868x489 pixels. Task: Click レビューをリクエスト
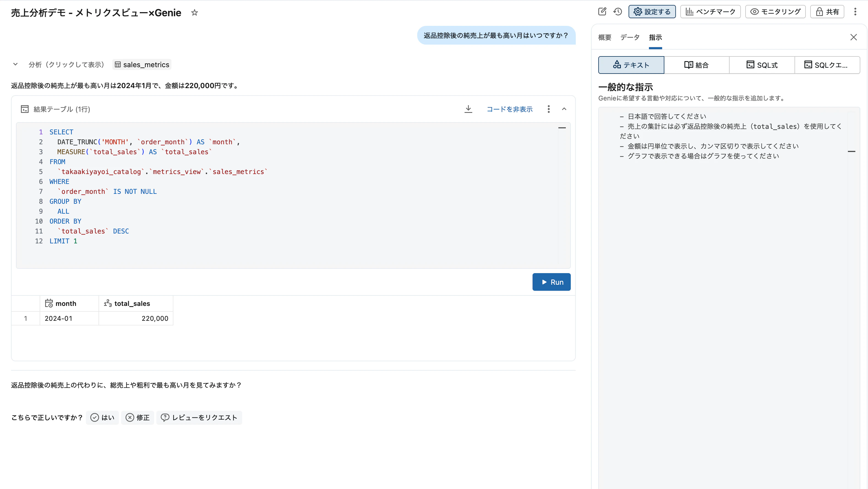pos(199,418)
